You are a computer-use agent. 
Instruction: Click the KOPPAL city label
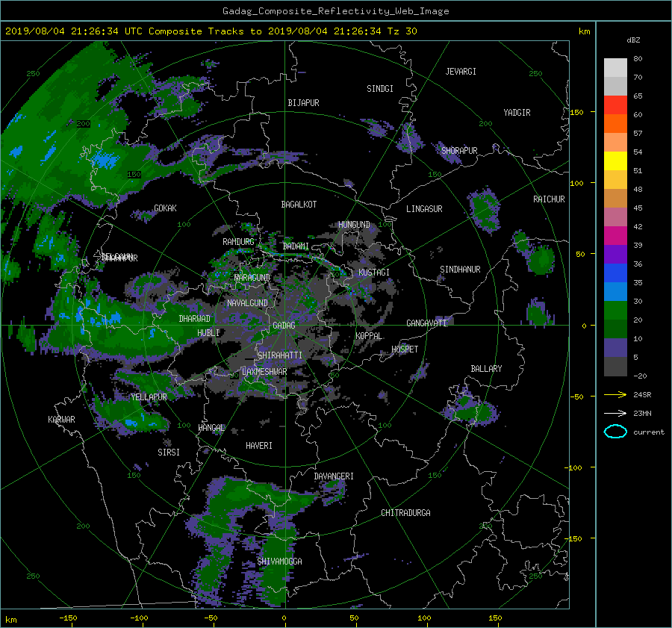click(x=369, y=335)
